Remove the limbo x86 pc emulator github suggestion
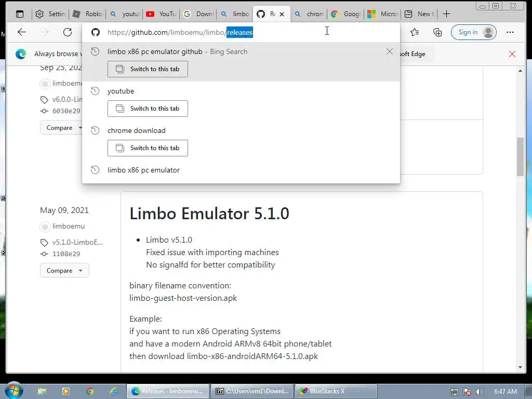The width and height of the screenshot is (532, 399). pos(390,51)
